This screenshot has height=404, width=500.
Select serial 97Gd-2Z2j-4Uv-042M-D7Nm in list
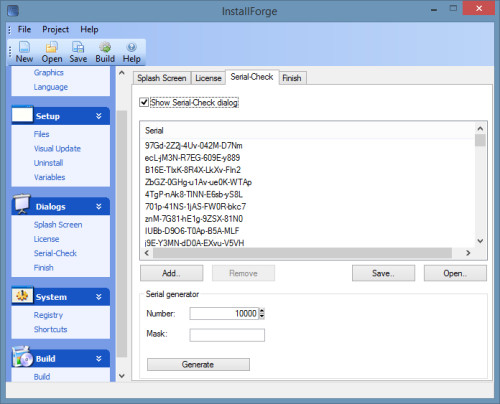(194, 146)
